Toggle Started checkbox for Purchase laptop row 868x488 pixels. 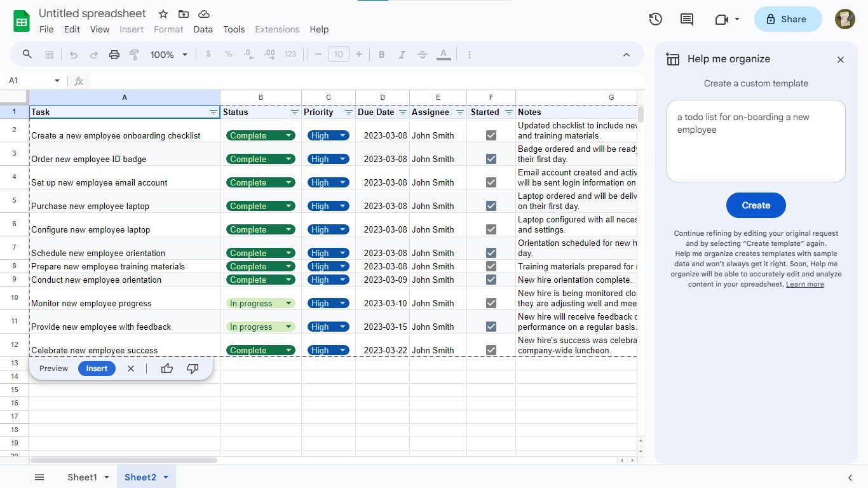click(491, 206)
